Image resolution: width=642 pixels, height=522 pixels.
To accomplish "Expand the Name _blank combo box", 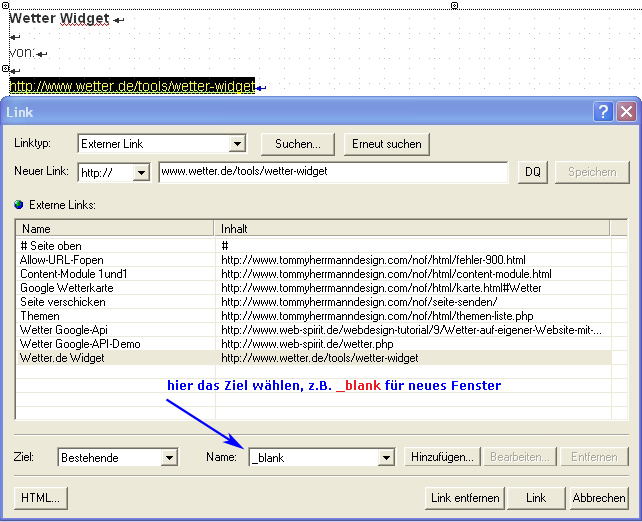I will pos(386,458).
